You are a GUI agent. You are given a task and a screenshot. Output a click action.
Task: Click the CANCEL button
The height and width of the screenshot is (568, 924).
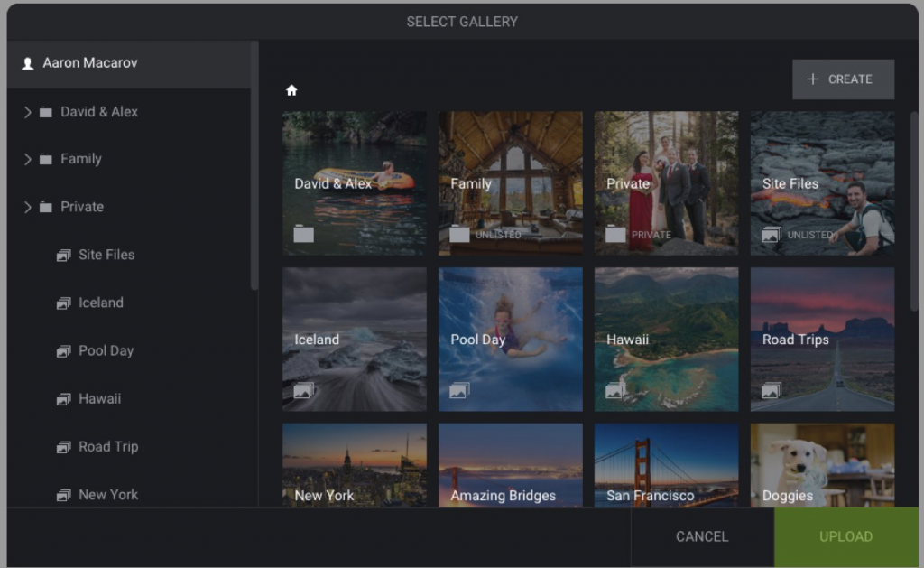[x=702, y=536]
